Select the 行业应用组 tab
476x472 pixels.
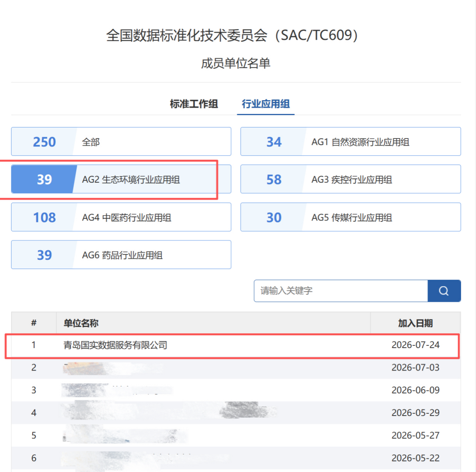(266, 104)
